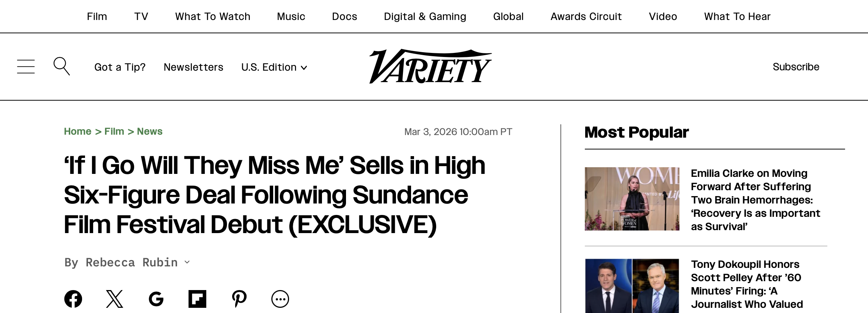Open Emilia Clarke article thumbnail

click(632, 199)
